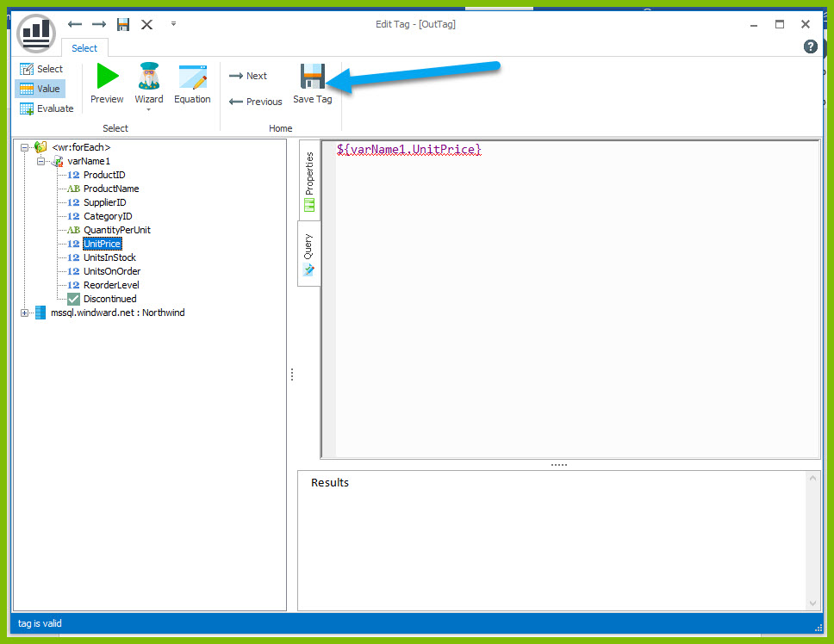The image size is (834, 644).
Task: Click the X cancel icon in quick access toolbar
Action: click(x=146, y=24)
